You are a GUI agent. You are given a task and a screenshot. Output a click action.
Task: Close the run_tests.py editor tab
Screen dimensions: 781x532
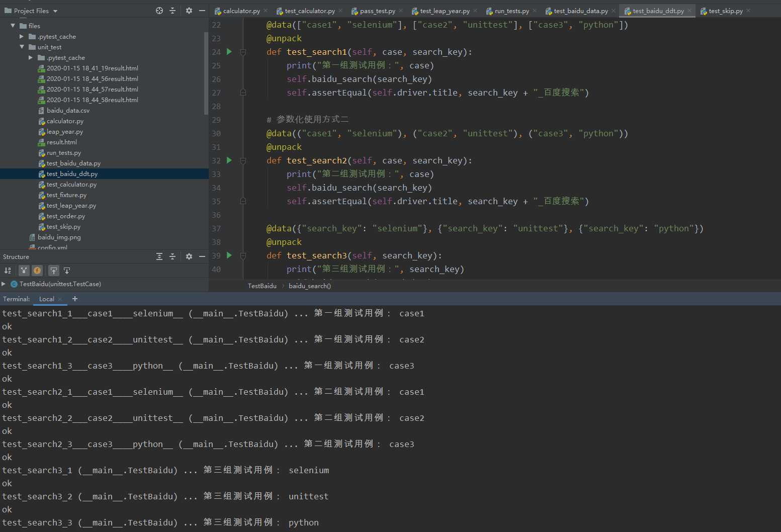(x=535, y=11)
